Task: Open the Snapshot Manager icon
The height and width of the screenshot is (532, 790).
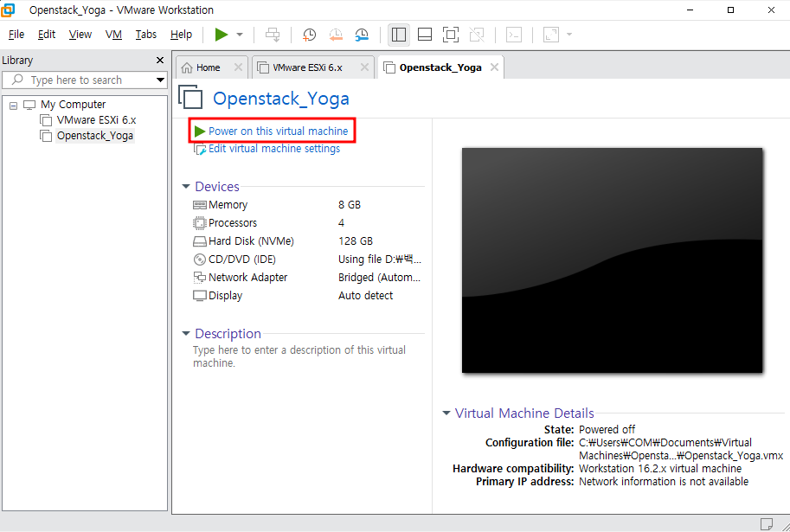Action: tap(362, 35)
